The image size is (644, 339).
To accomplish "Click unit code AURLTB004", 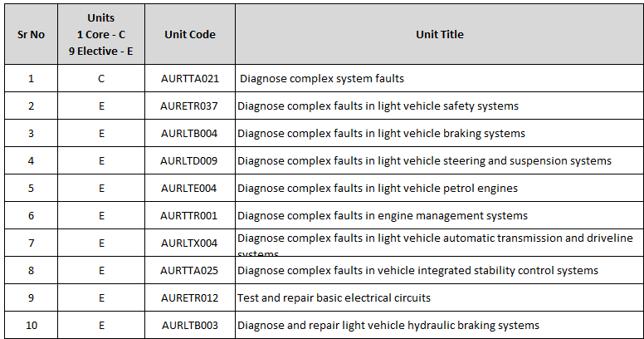I will pos(189,134).
